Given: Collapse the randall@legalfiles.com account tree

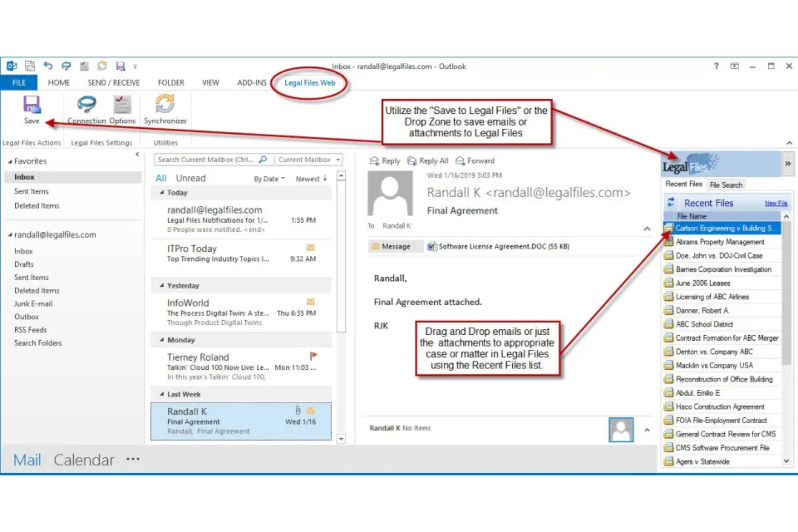Looking at the screenshot, I should 10,235.
